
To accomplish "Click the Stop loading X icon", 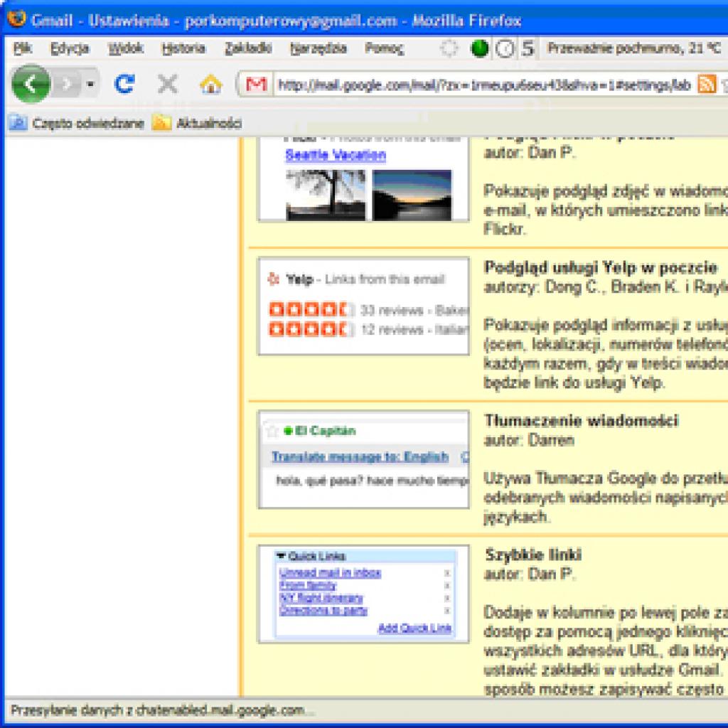I will point(167,84).
